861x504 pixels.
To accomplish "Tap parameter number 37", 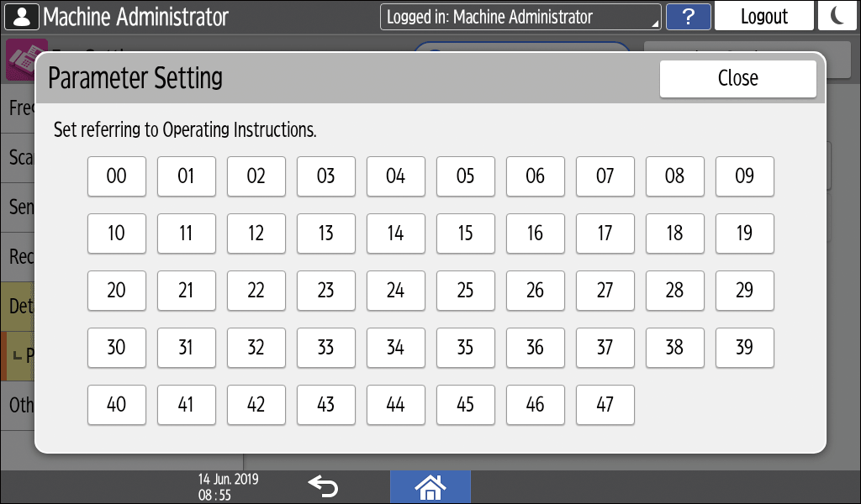I will (605, 348).
